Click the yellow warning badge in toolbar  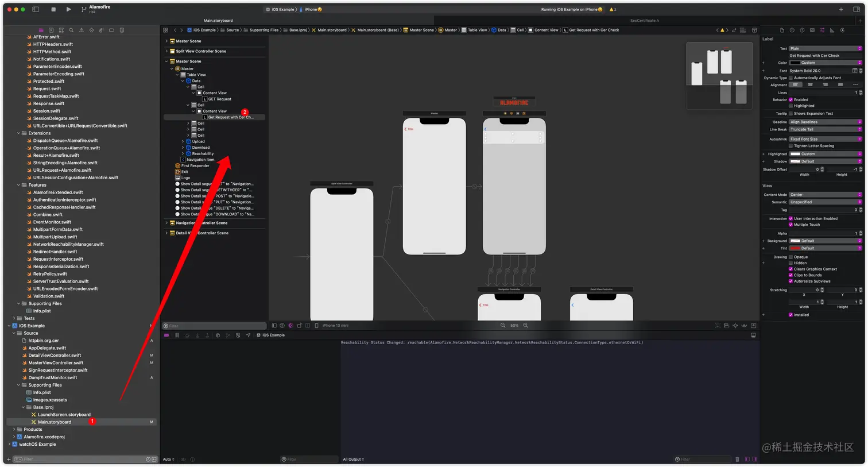pyautogui.click(x=613, y=9)
